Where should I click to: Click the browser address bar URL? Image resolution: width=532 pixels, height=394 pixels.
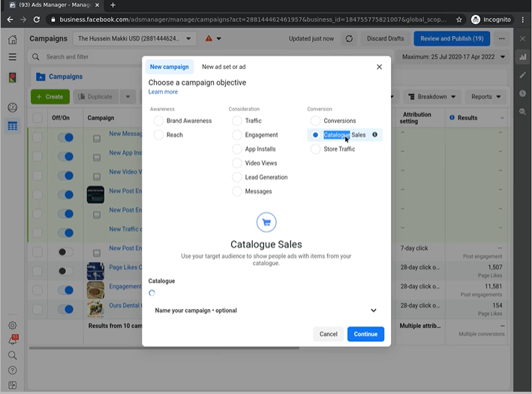tap(253, 20)
